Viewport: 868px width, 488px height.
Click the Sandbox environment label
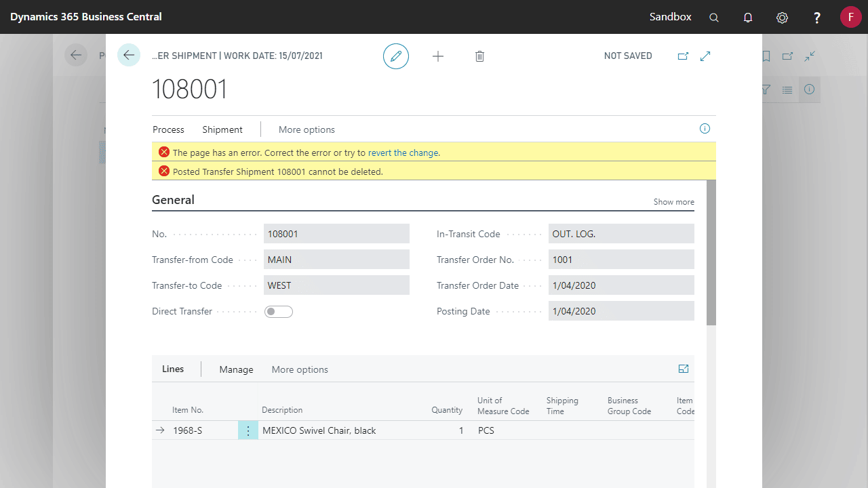click(x=670, y=17)
